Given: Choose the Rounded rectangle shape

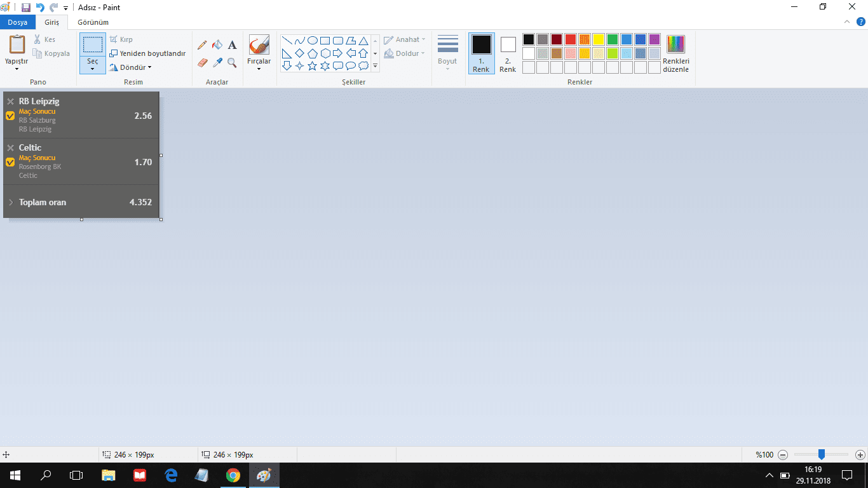Looking at the screenshot, I should pos(338,41).
